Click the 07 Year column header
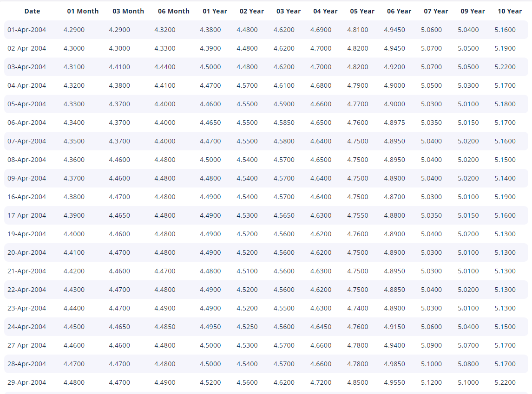The height and width of the screenshot is (394, 532). 436,11
